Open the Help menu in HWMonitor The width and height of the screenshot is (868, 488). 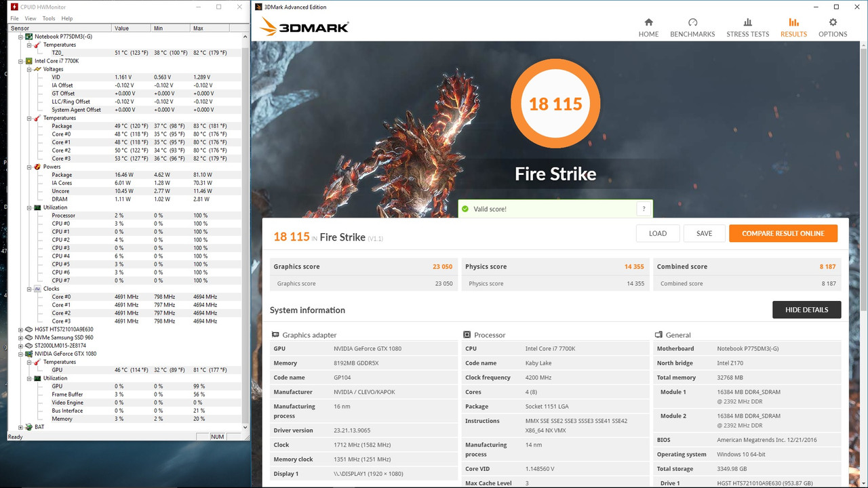click(x=66, y=18)
